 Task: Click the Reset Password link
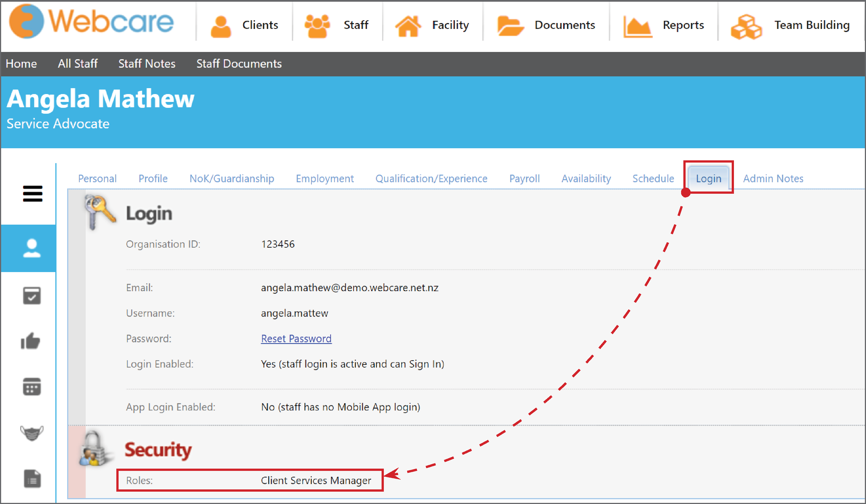coord(296,339)
